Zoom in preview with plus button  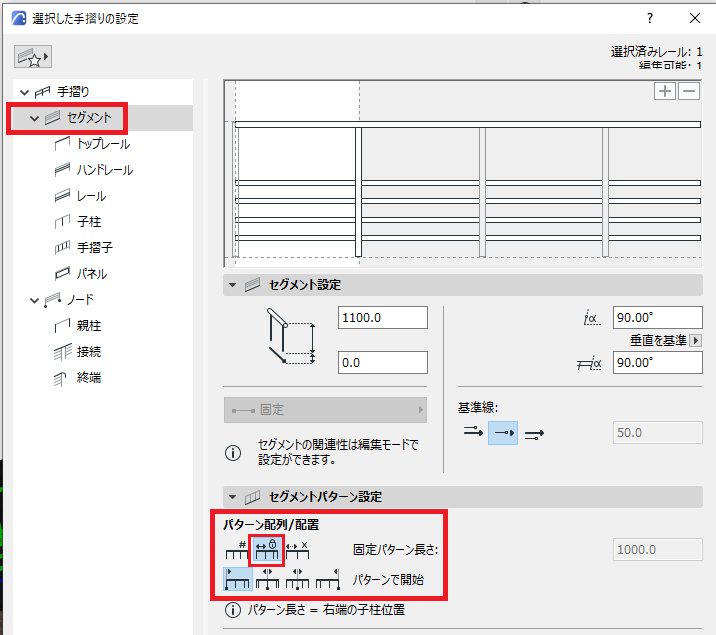pos(665,91)
